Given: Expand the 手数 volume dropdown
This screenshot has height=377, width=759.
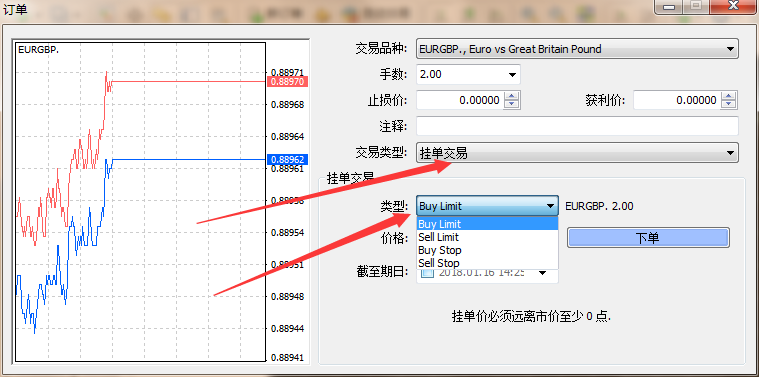Looking at the screenshot, I should point(468,75).
